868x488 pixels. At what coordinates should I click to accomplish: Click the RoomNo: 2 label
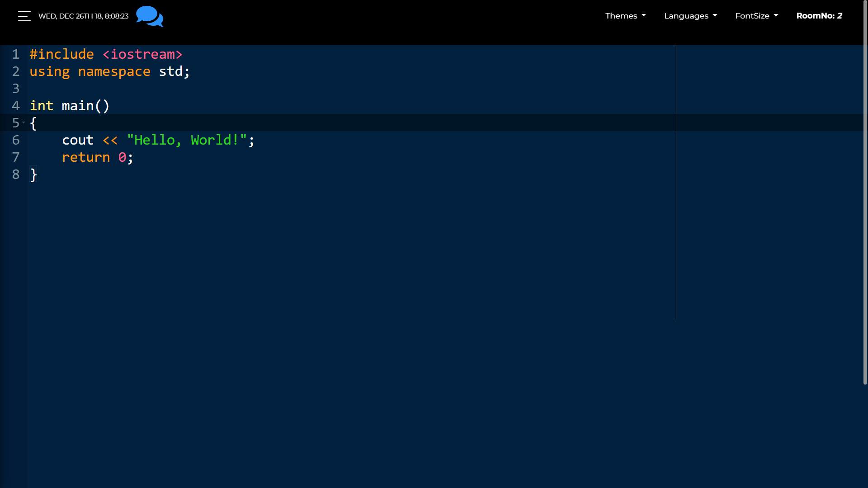[819, 16]
